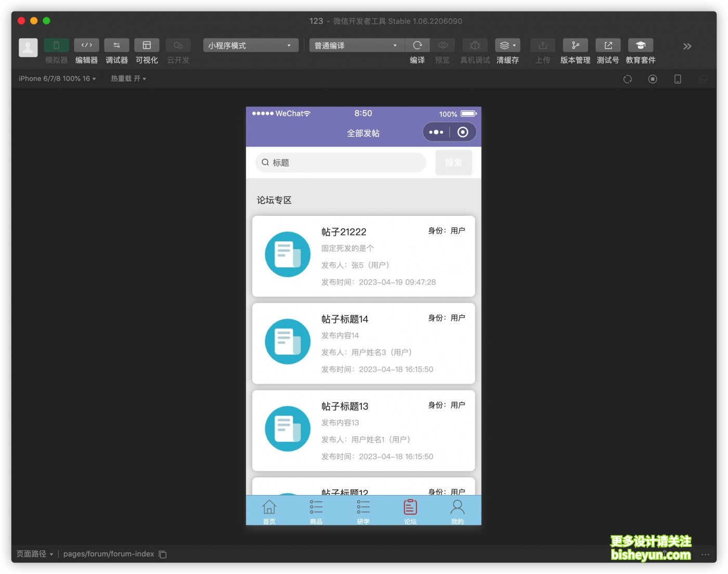Switch to the 研学 study tab

click(x=363, y=512)
